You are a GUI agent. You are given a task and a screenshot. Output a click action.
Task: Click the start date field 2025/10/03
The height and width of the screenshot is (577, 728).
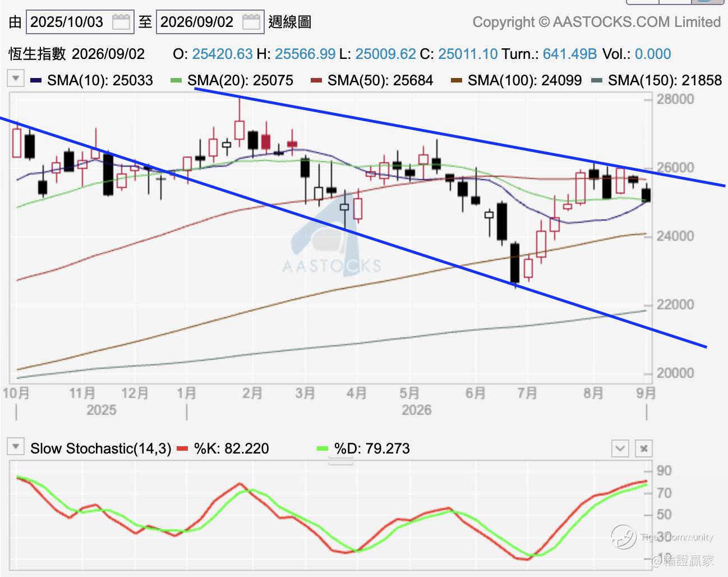(67, 22)
